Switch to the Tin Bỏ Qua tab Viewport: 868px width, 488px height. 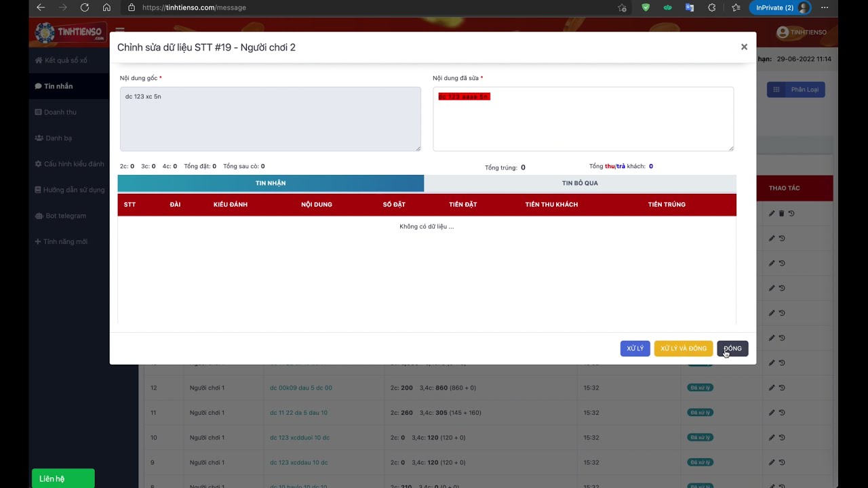[580, 183]
